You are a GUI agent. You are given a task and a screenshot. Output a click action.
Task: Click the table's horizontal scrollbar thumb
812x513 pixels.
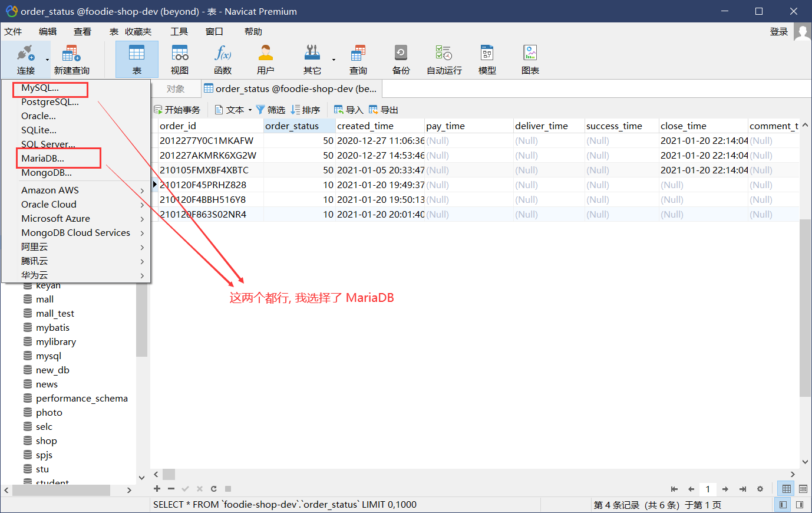click(x=169, y=475)
